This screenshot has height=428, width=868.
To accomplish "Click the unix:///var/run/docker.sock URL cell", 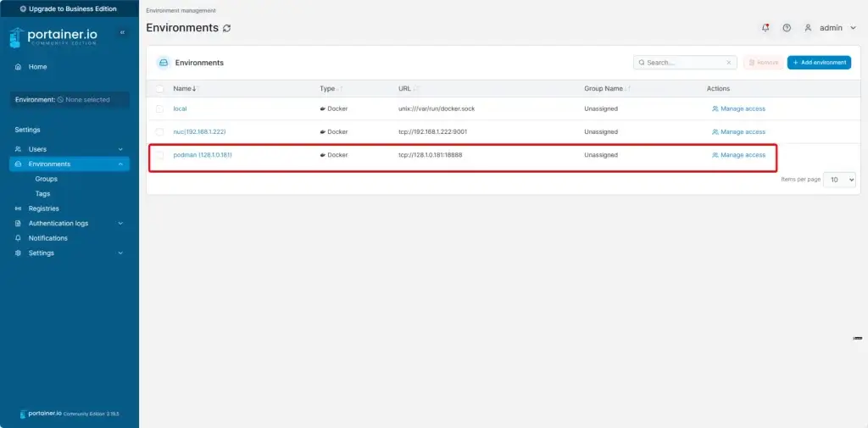I will click(437, 109).
